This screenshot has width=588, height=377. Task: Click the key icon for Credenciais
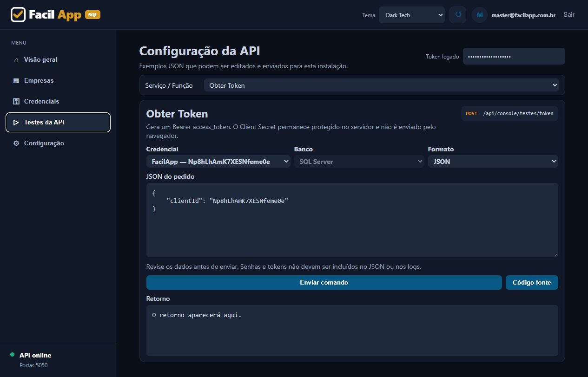point(16,102)
